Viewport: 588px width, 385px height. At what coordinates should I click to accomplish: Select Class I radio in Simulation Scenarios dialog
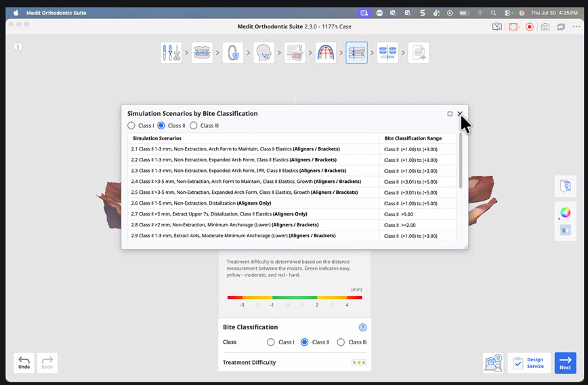tap(131, 125)
